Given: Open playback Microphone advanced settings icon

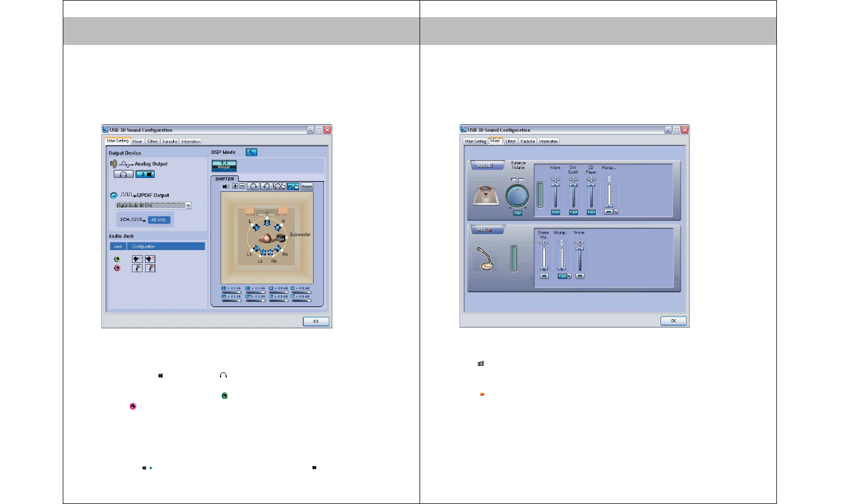Looking at the screenshot, I should point(616,212).
